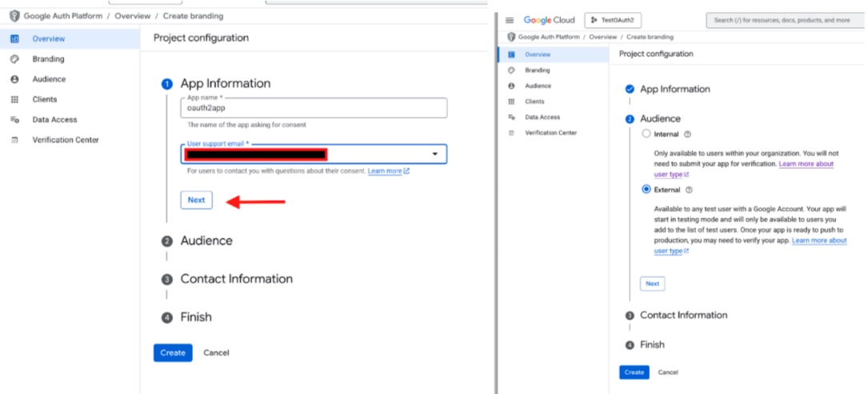The image size is (868, 394).
Task: Click the Overview grid icon in left window sidebar
Action: 15,38
